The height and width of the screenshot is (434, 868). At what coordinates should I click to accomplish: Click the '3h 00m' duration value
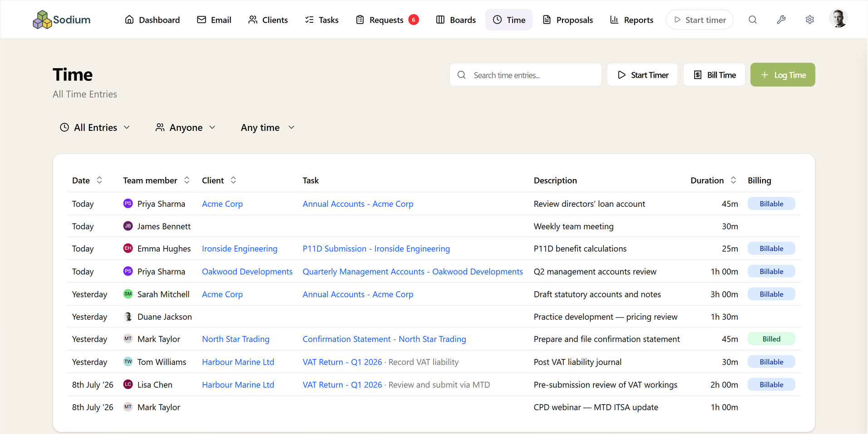tap(724, 294)
